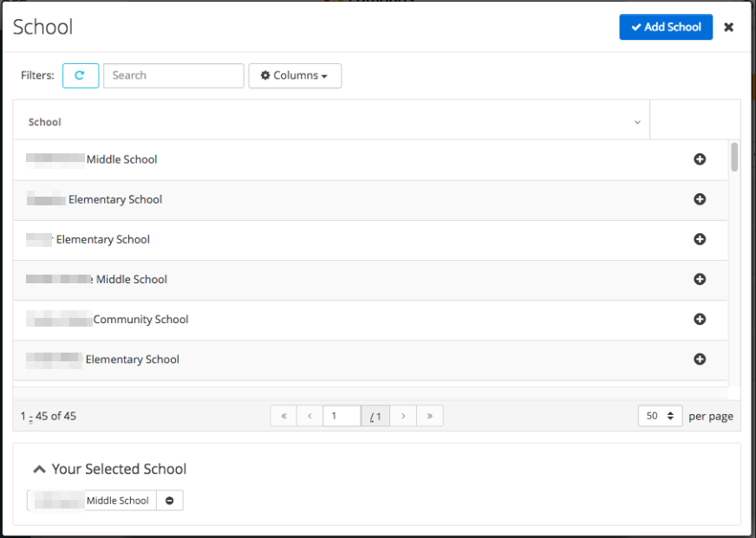756x538 pixels.
Task: Go to the next page arrow
Action: [403, 416]
